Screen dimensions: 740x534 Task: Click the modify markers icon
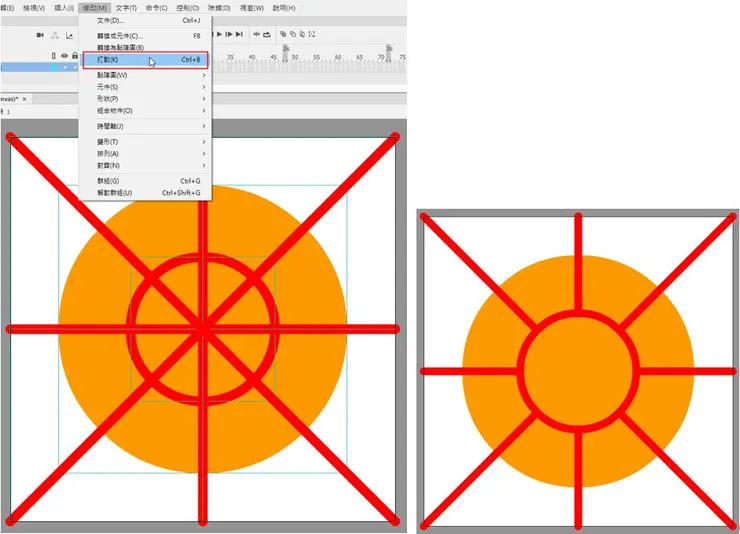312,34
